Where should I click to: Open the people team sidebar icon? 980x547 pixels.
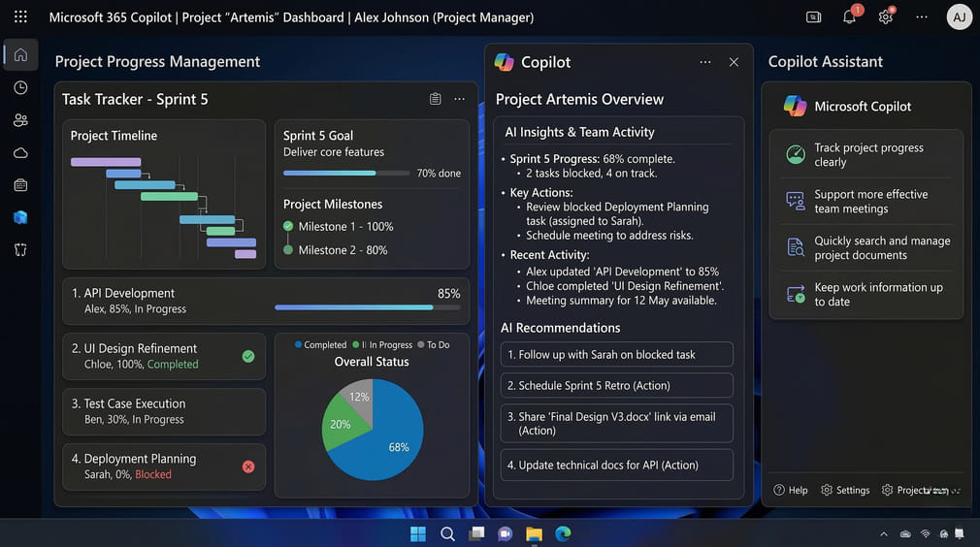tap(20, 120)
